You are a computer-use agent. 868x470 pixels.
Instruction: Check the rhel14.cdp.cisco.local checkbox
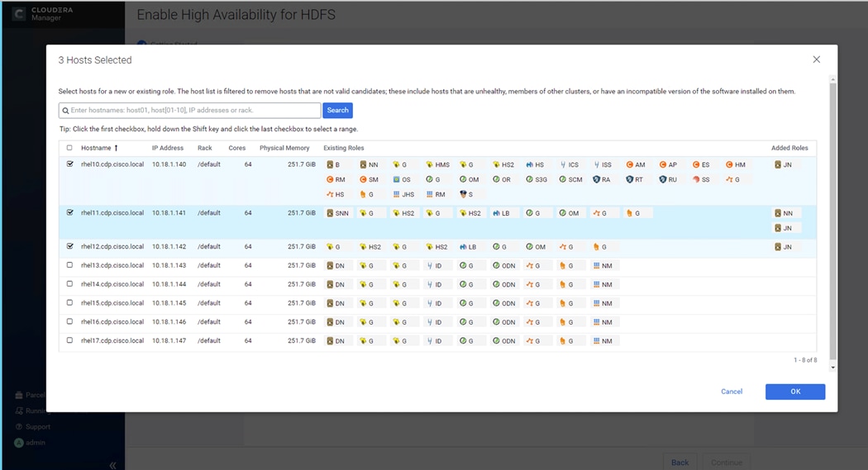pos(69,283)
